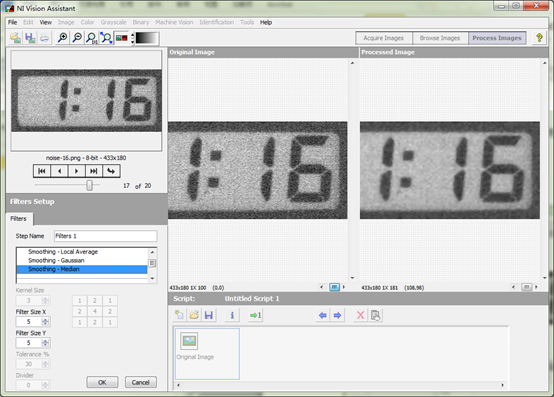
Task: Click the Zoom Out magnifier icon
Action: click(x=77, y=38)
